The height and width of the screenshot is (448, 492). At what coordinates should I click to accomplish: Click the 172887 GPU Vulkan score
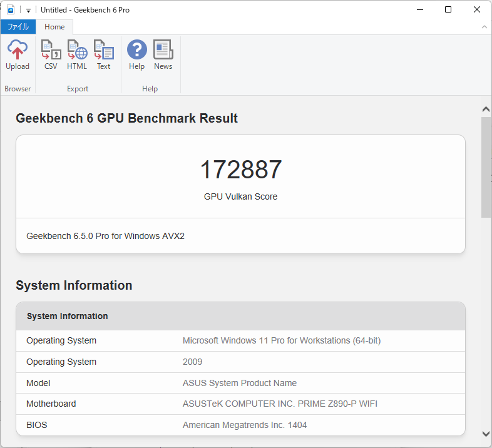(240, 170)
